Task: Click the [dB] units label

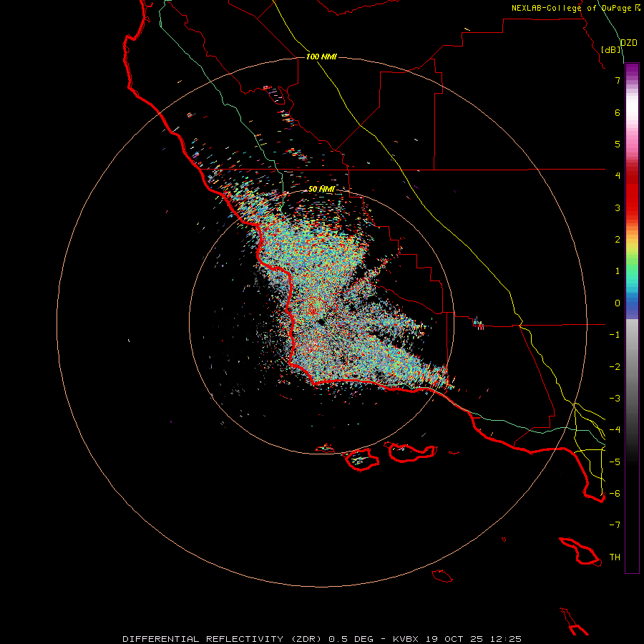Action: tap(611, 49)
